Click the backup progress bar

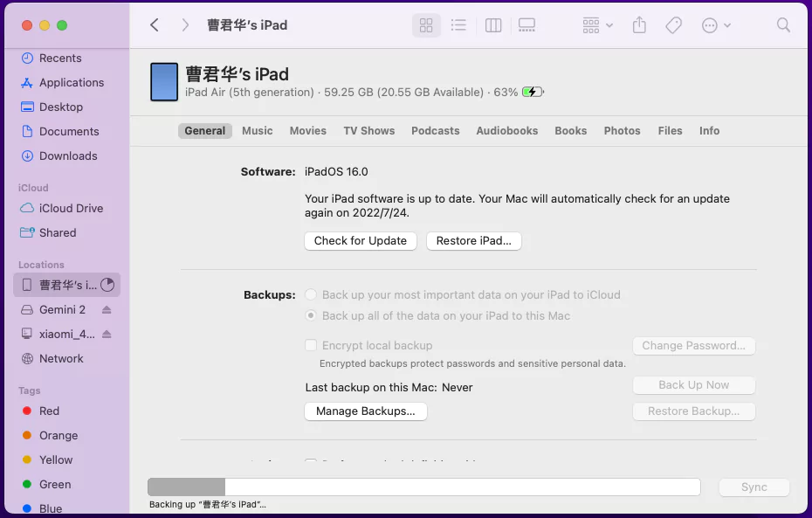coord(423,487)
